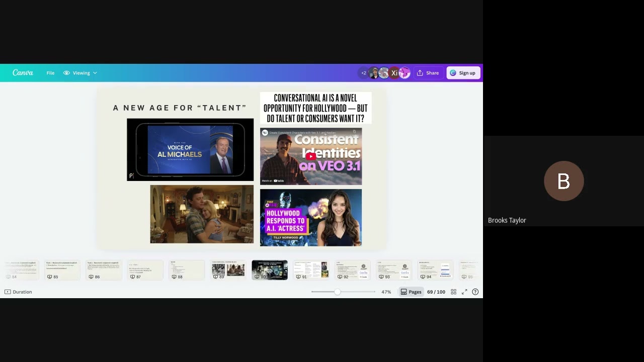The width and height of the screenshot is (644, 362).
Task: Click the couple embracing image on the slide
Action: (x=202, y=214)
